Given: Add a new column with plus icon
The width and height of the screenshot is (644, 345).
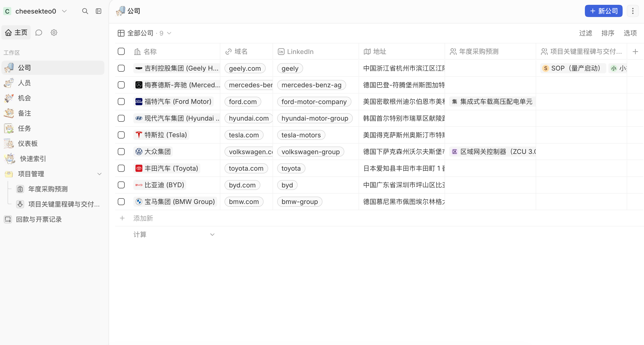Looking at the screenshot, I should click(x=635, y=52).
